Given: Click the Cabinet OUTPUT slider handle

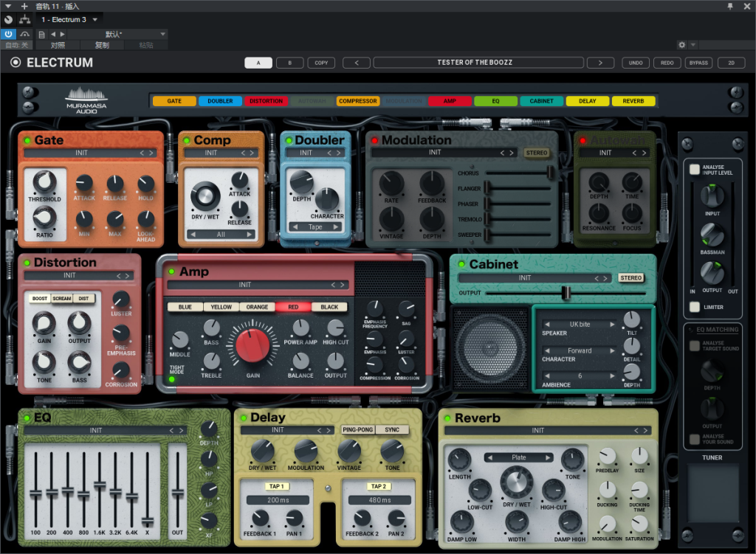Looking at the screenshot, I should 566,292.
